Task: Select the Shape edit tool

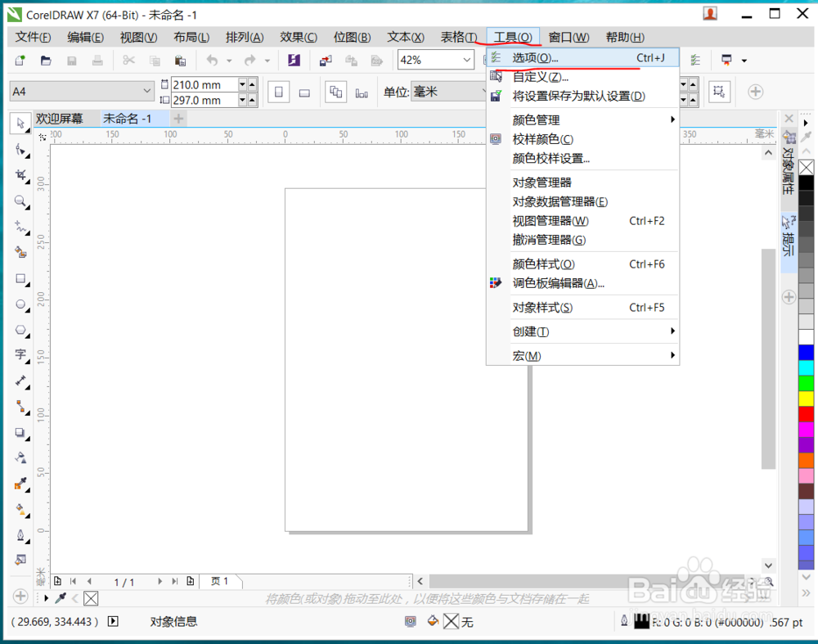Action: (20, 151)
